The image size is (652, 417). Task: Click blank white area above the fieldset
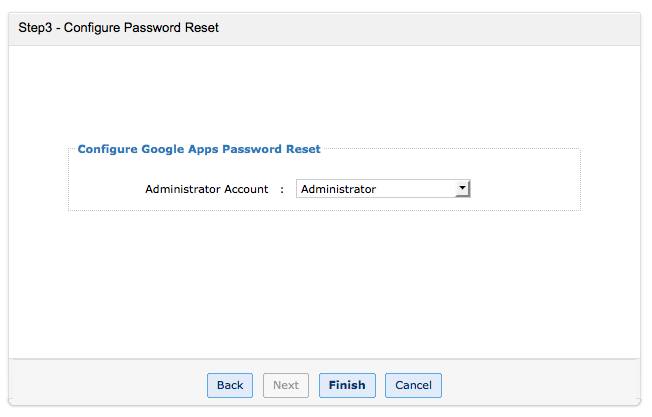pyautogui.click(x=325, y=95)
